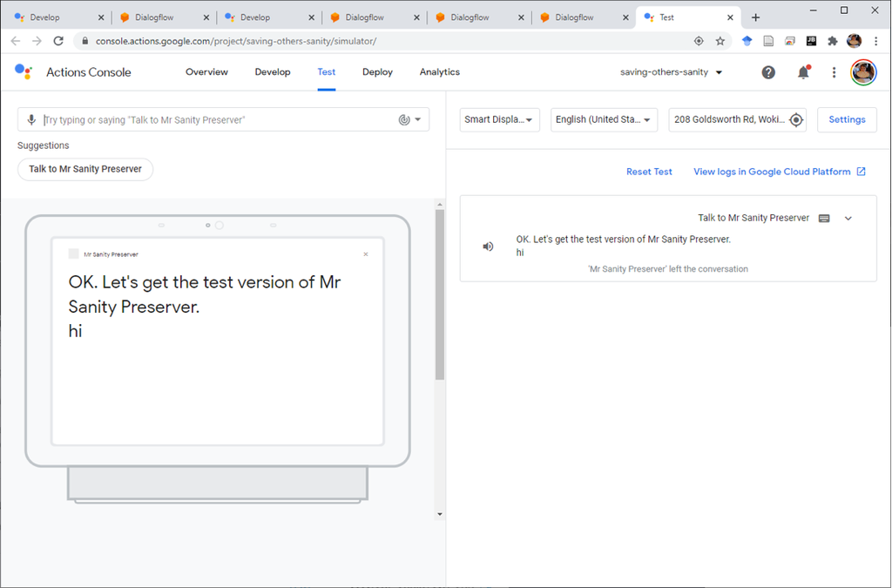The width and height of the screenshot is (892, 588).
Task: Go to the Analytics tab
Action: click(x=439, y=72)
